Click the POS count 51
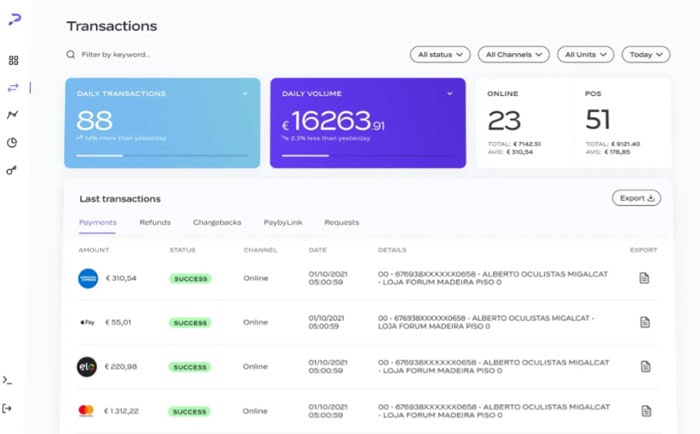 (x=597, y=120)
